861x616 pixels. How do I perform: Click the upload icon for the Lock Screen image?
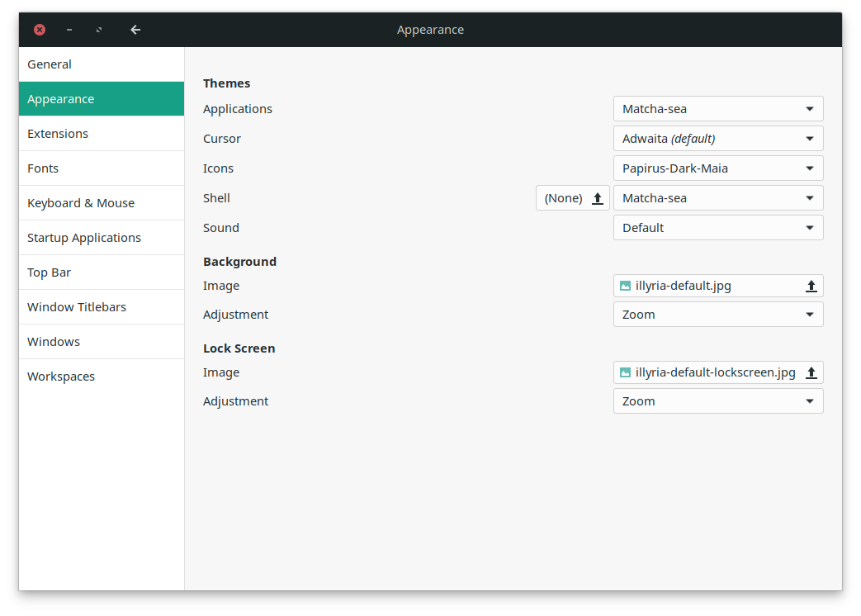811,372
